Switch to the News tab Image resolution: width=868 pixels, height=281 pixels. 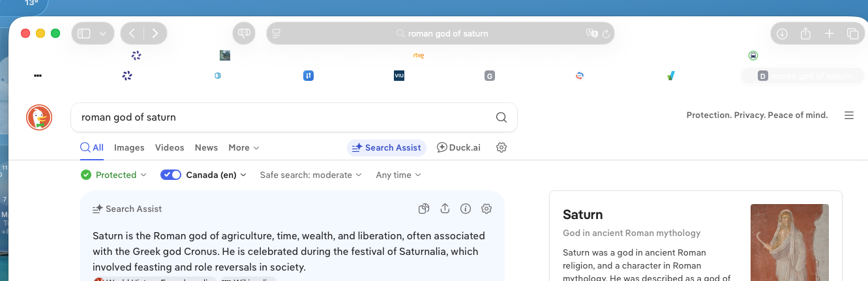[206, 147]
